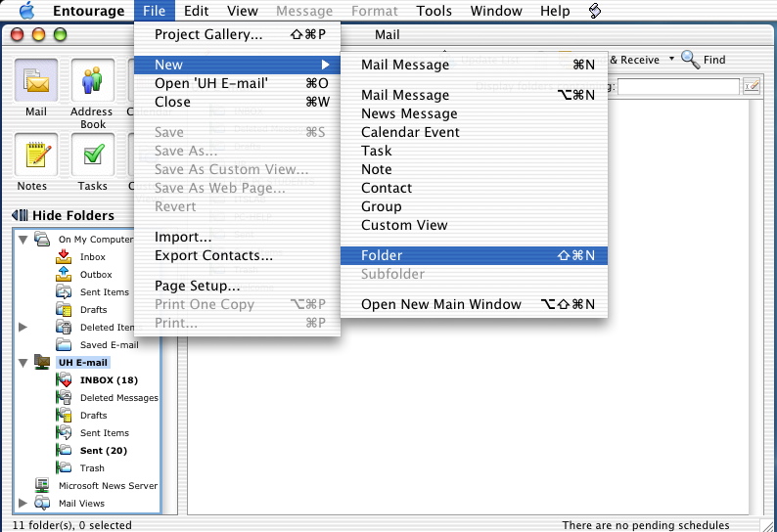777x532 pixels.
Task: Expand the Mail Views group
Action: click(23, 503)
